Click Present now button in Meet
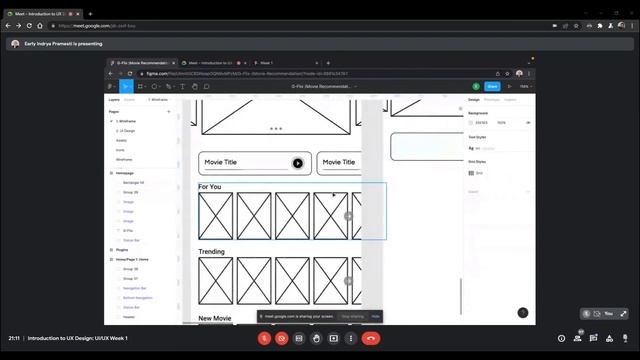This screenshot has height=360, width=640. pos(333,338)
